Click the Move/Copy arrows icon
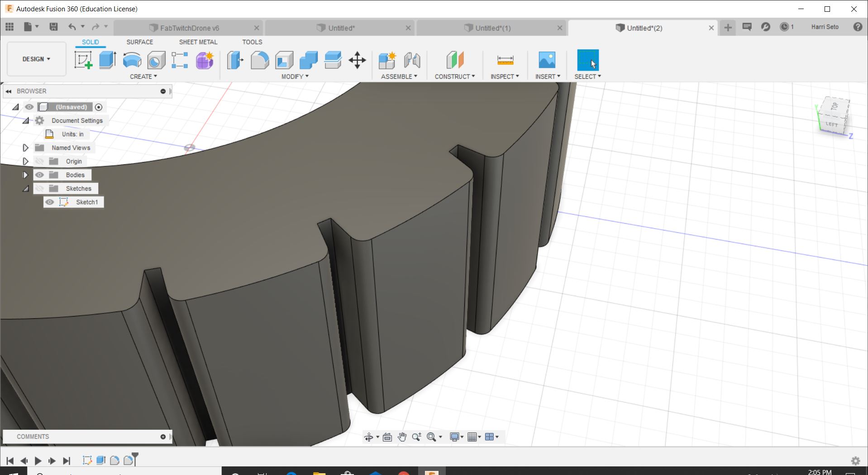 point(357,60)
